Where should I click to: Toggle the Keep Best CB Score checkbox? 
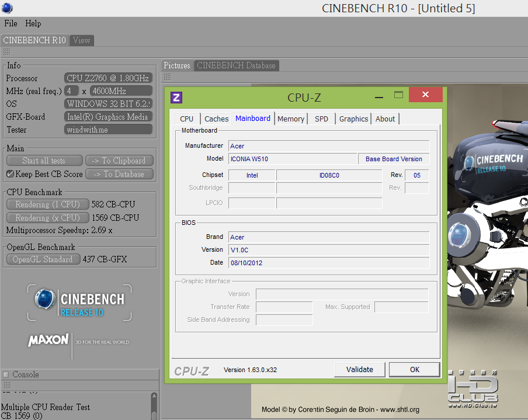point(10,174)
